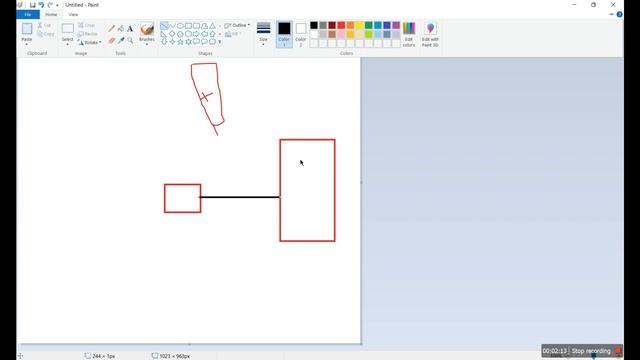The height and width of the screenshot is (360, 640).
Task: Choose the Diamond shape
Action: click(172, 34)
